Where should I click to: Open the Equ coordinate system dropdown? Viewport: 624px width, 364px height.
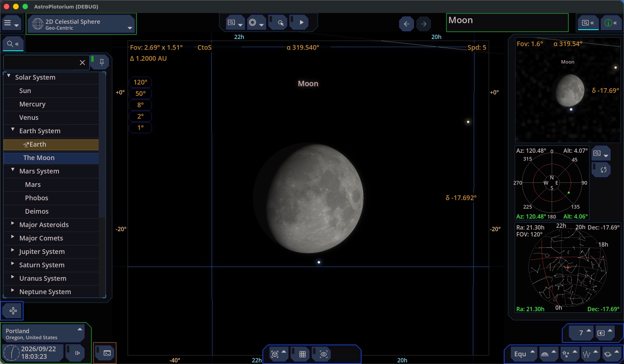tap(524, 354)
